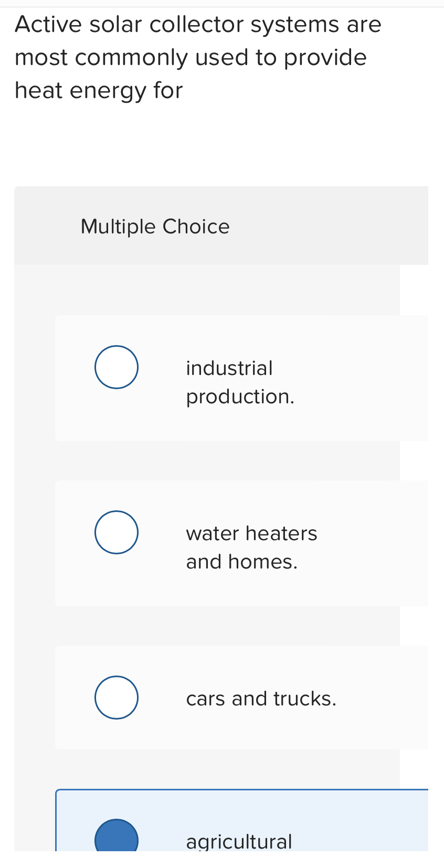Image resolution: width=444 pixels, height=868 pixels.
Task: Click the question text about active solar collectors
Action: point(198,57)
